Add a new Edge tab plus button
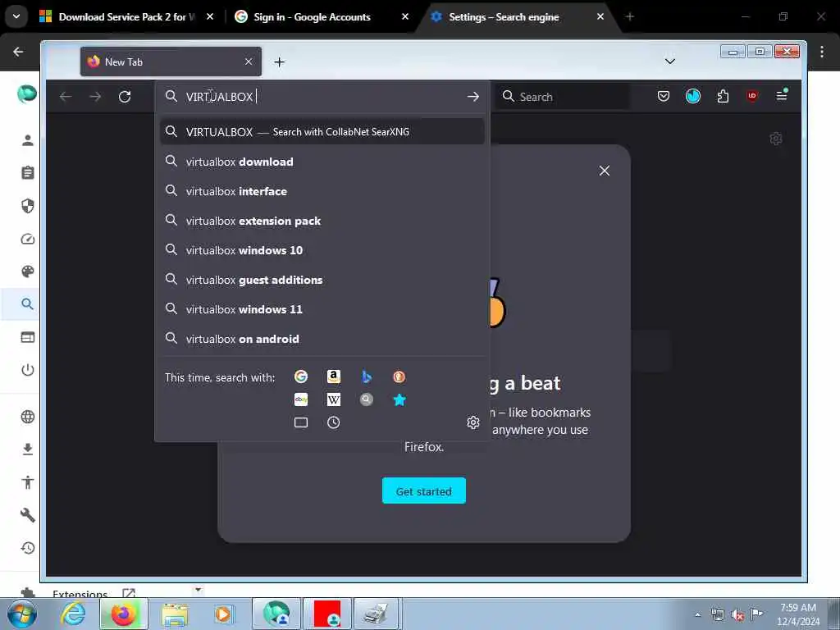The height and width of the screenshot is (630, 840). pyautogui.click(x=629, y=16)
